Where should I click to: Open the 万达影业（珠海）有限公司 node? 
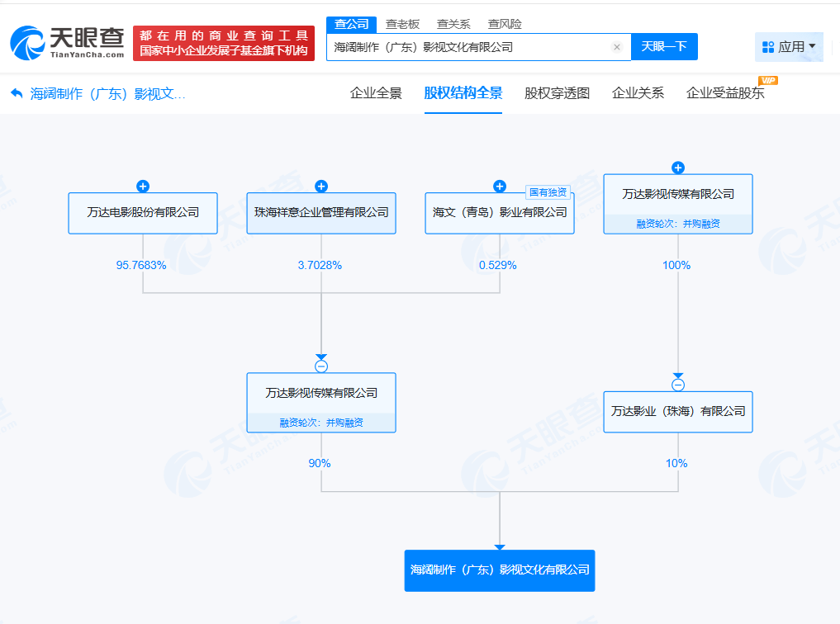tap(678, 412)
